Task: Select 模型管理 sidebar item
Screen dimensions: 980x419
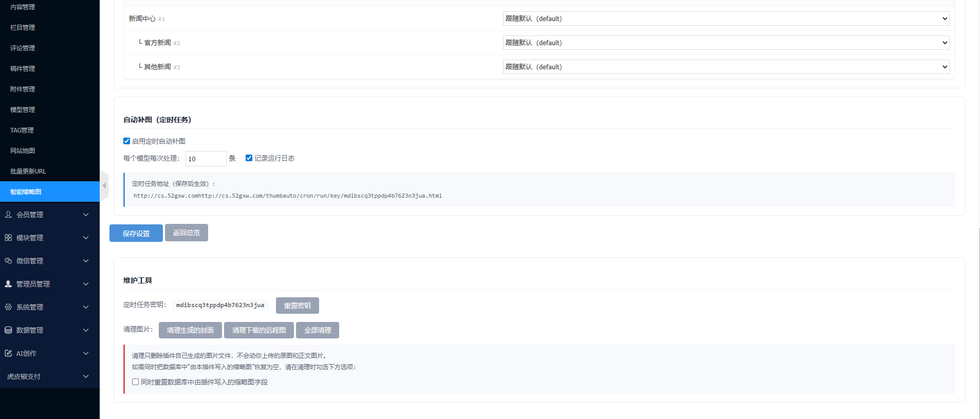Action: [50, 109]
